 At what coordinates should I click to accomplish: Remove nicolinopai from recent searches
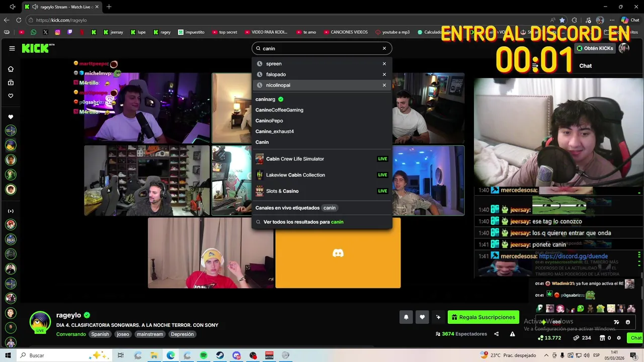384,85
